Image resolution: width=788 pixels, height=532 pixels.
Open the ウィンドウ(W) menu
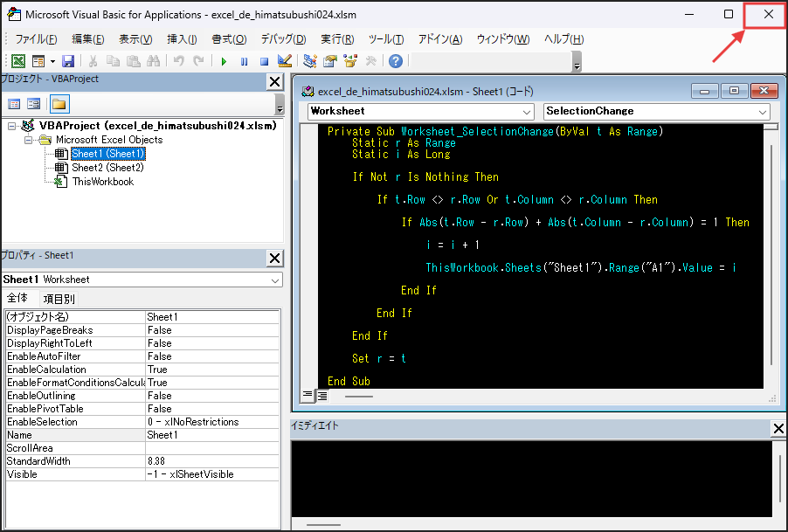pyautogui.click(x=503, y=39)
